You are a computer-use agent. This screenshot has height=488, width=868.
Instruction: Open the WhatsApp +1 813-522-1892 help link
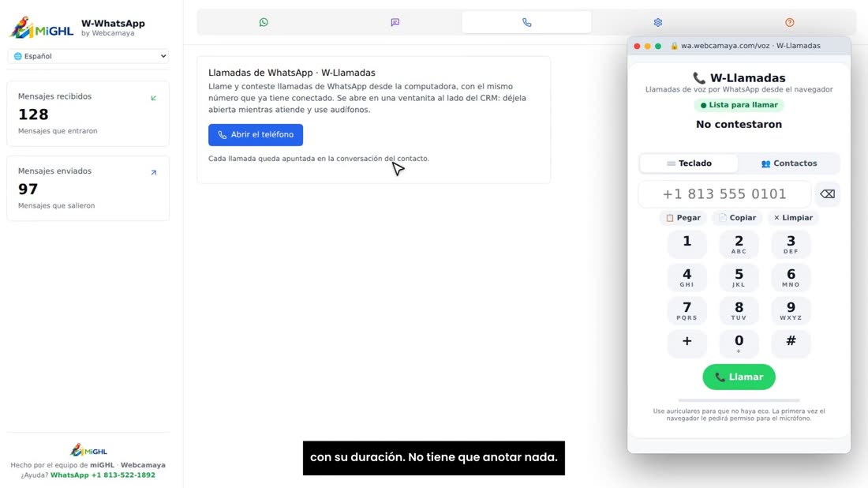point(103,475)
